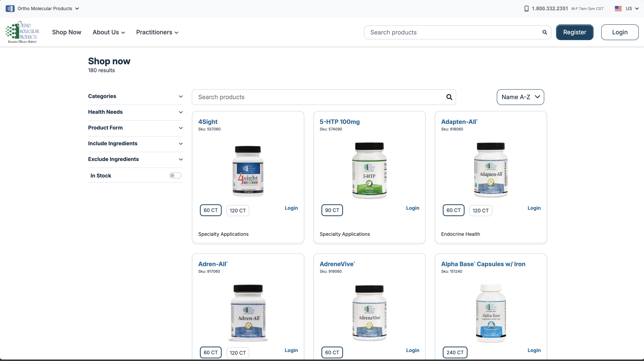
Task: Click the Ortho Molecular Products logo
Action: point(23,32)
